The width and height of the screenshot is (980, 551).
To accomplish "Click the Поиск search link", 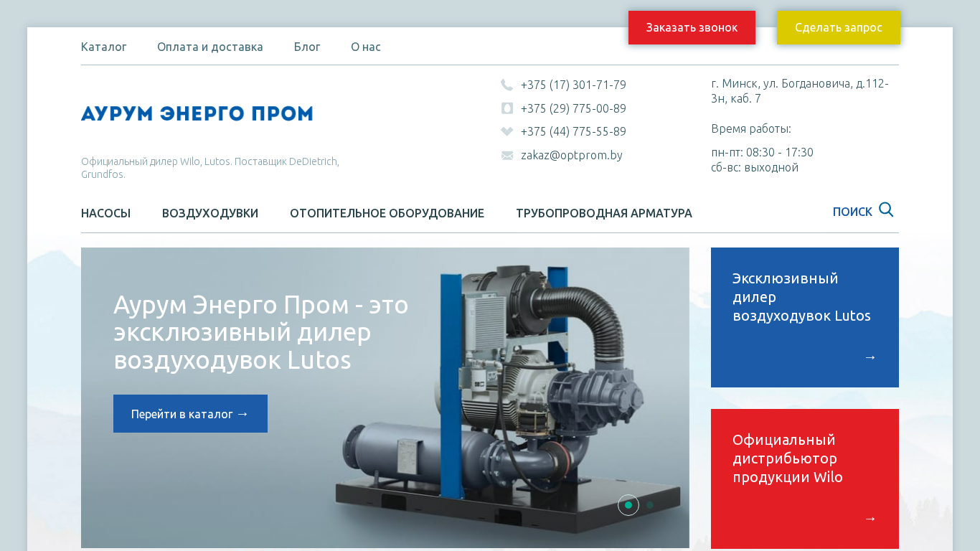I will (852, 212).
